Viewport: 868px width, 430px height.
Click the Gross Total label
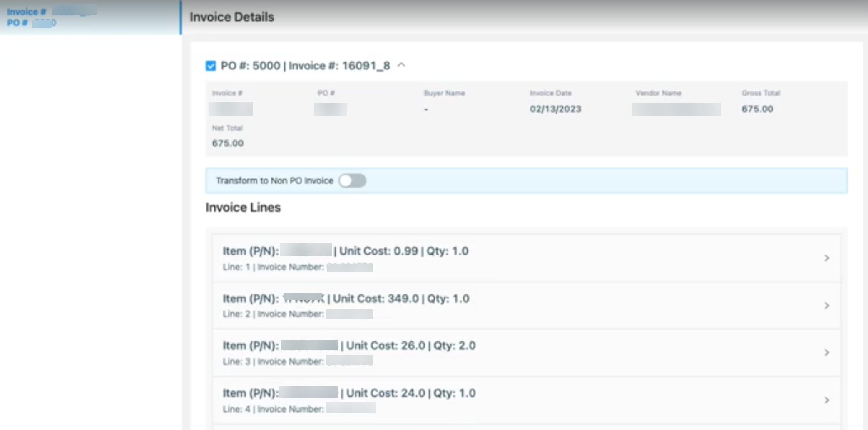point(761,93)
